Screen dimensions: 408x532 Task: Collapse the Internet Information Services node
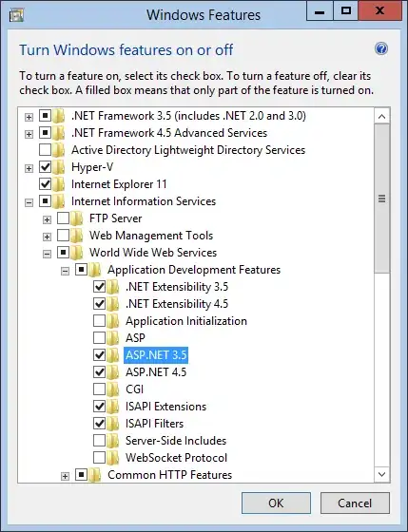point(29,202)
